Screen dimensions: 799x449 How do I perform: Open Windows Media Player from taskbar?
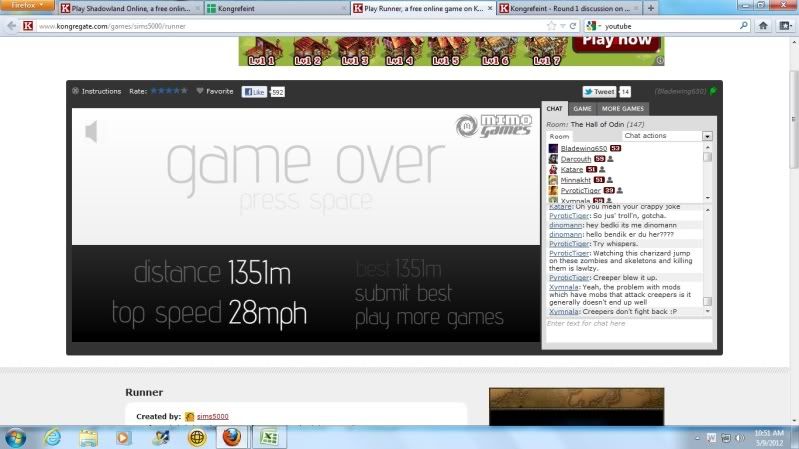[123, 438]
